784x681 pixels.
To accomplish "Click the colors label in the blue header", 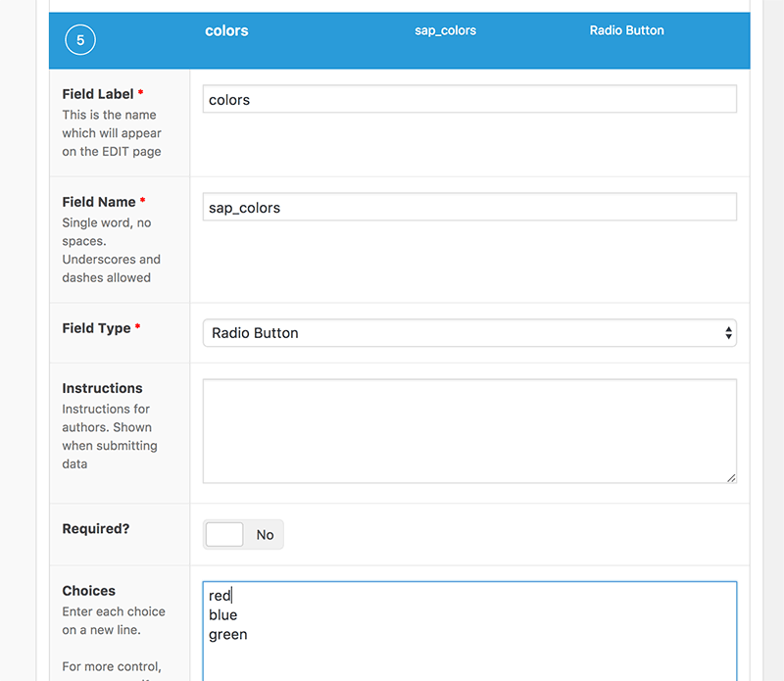I will click(x=226, y=30).
